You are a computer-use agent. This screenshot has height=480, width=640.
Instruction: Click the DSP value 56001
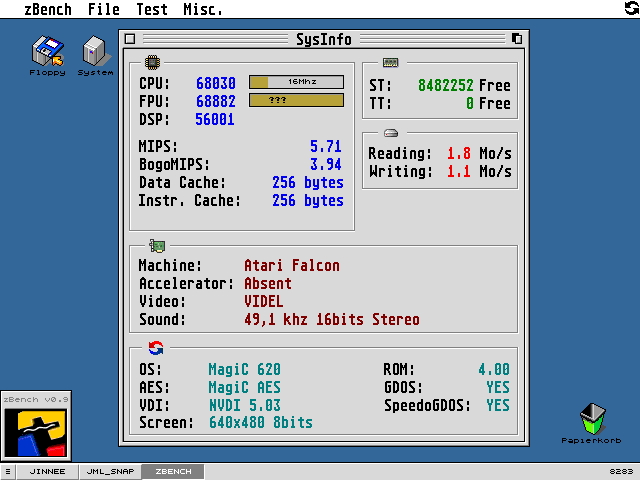[x=215, y=119]
